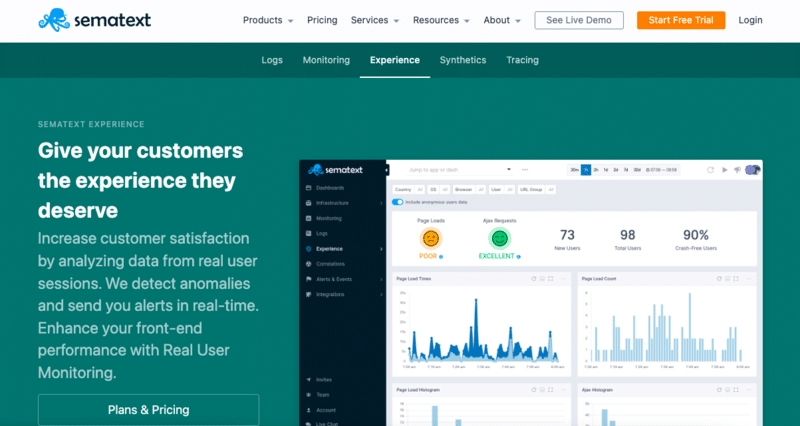
Task: Click fullscreen icon on Ajax Histogram
Action: click(x=736, y=390)
